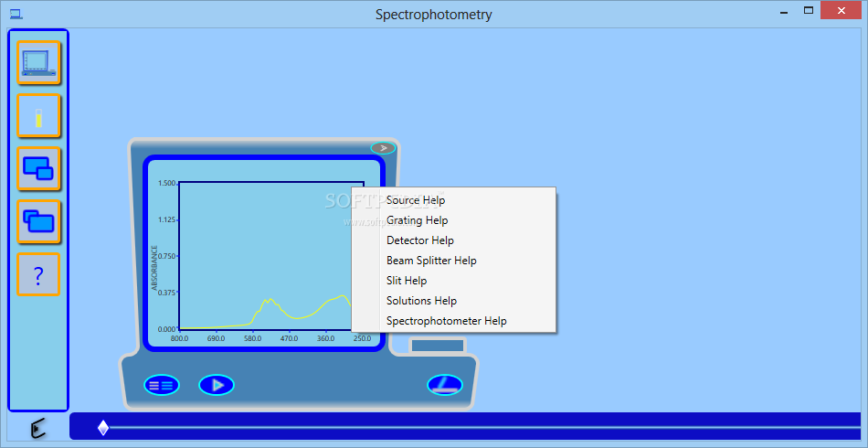Close the Spectrophotometry window

(842, 11)
